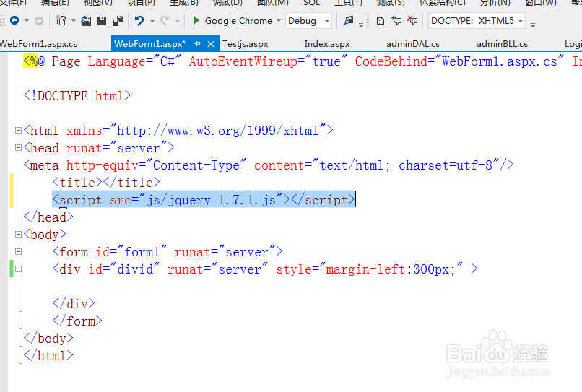Click the greyed Redo icon
This screenshot has height=392, width=582.
coord(165,20)
